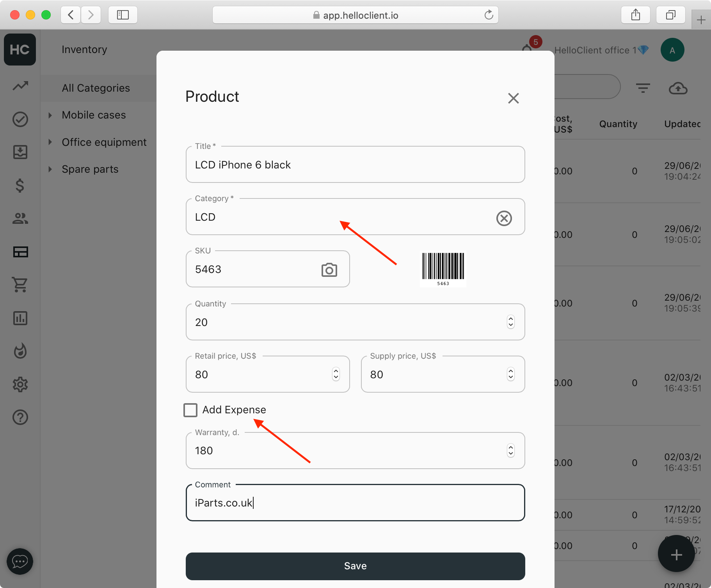
Task: Adjust the Supply price stepper arrows
Action: click(x=511, y=374)
